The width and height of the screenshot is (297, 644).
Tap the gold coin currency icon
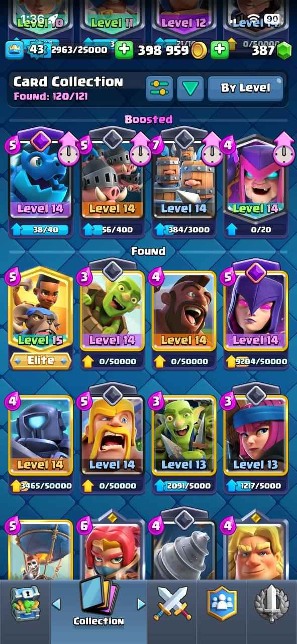200,50
